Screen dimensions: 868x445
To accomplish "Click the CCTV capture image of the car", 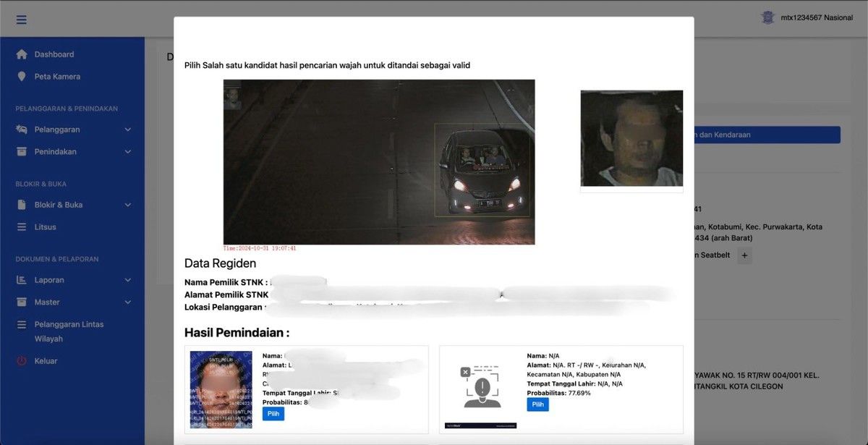I will [379, 162].
